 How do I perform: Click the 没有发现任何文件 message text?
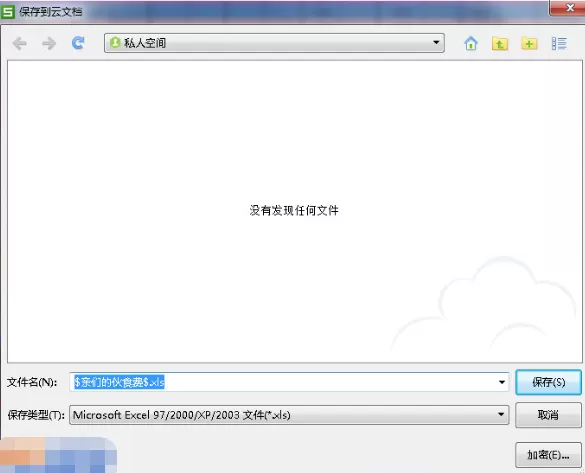294,211
